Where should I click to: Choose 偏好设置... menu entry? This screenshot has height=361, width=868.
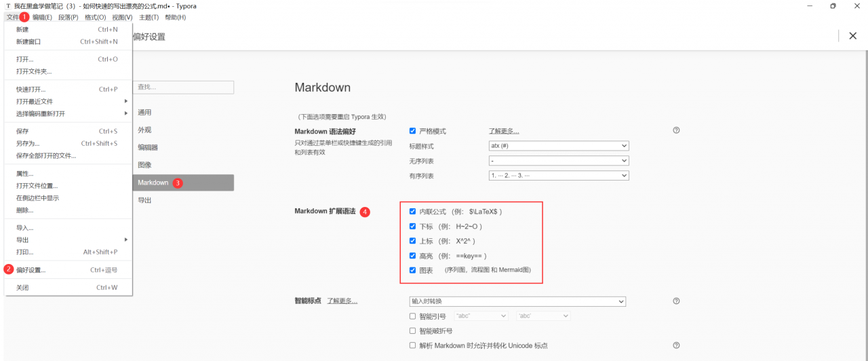(68, 270)
